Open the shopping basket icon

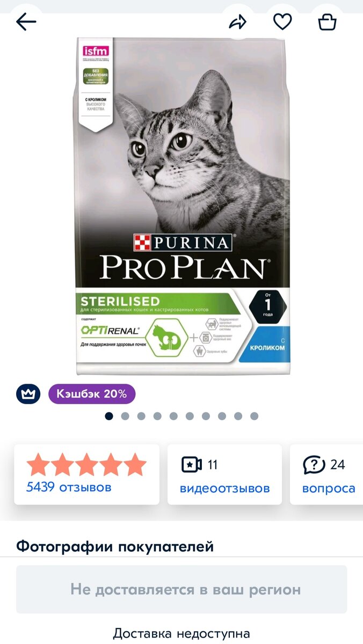click(327, 21)
